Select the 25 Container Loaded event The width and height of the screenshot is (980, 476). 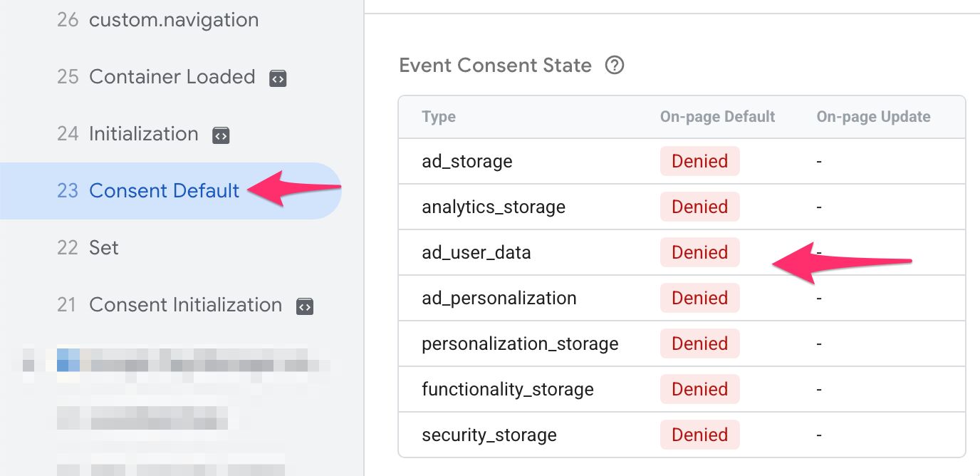(x=171, y=77)
